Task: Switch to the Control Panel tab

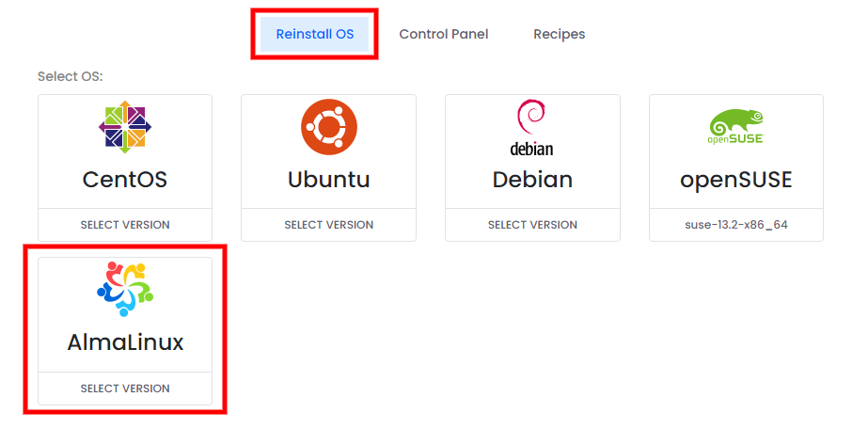Action: pyautogui.click(x=444, y=34)
